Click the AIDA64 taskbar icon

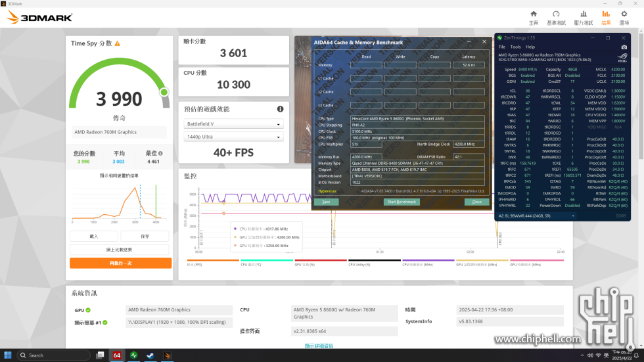pyautogui.click(x=117, y=355)
